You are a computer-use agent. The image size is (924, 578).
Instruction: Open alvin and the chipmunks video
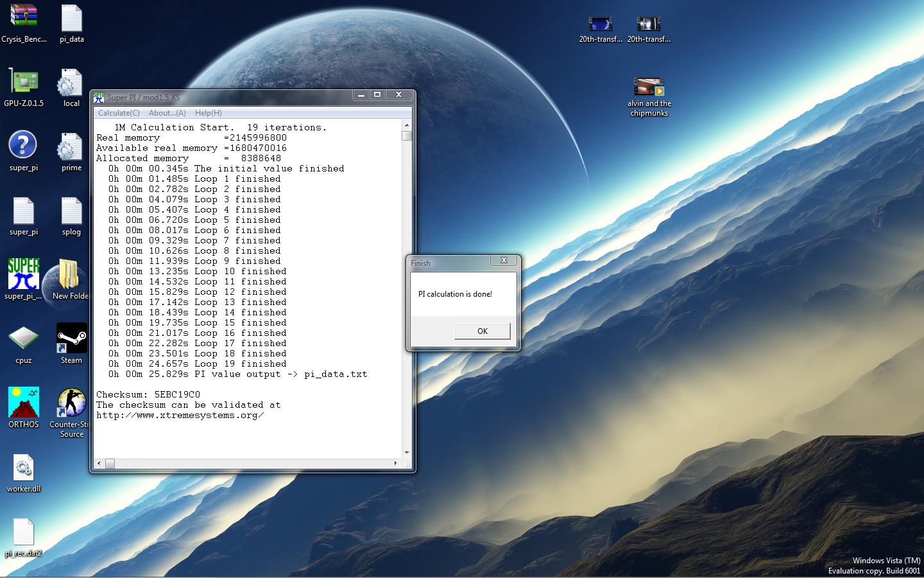tap(649, 96)
